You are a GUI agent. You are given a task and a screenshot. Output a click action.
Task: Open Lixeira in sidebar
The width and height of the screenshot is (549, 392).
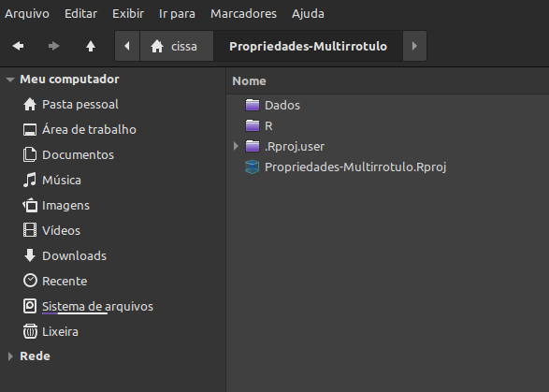tap(60, 331)
